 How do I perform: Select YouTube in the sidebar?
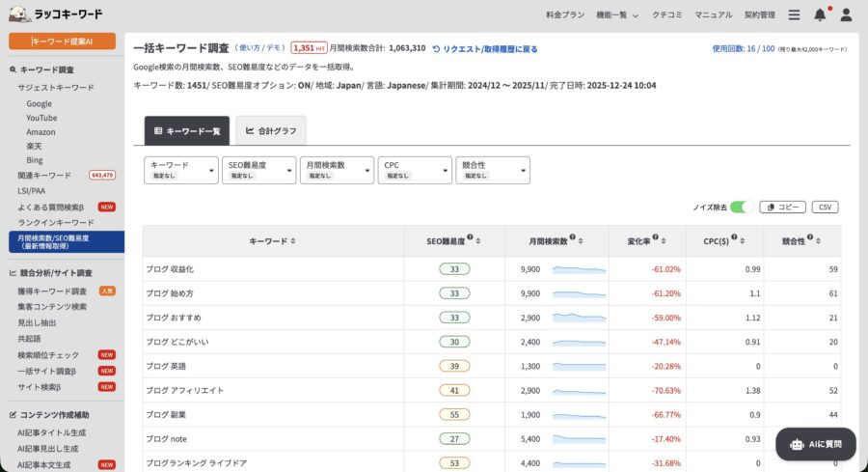[41, 118]
